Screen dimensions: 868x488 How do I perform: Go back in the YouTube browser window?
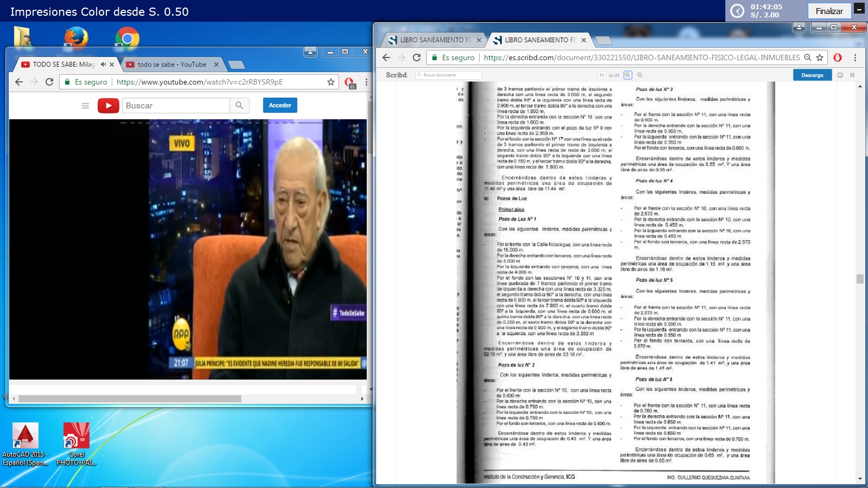click(19, 82)
